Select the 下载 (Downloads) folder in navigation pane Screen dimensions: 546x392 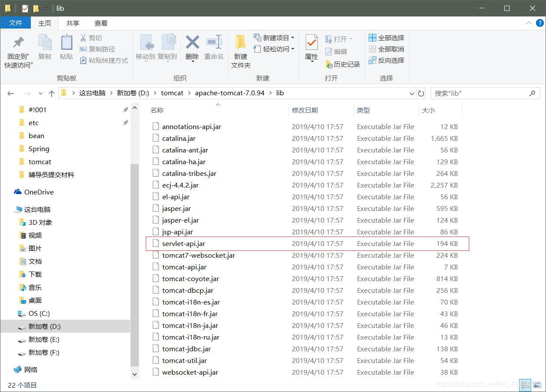(x=30, y=274)
